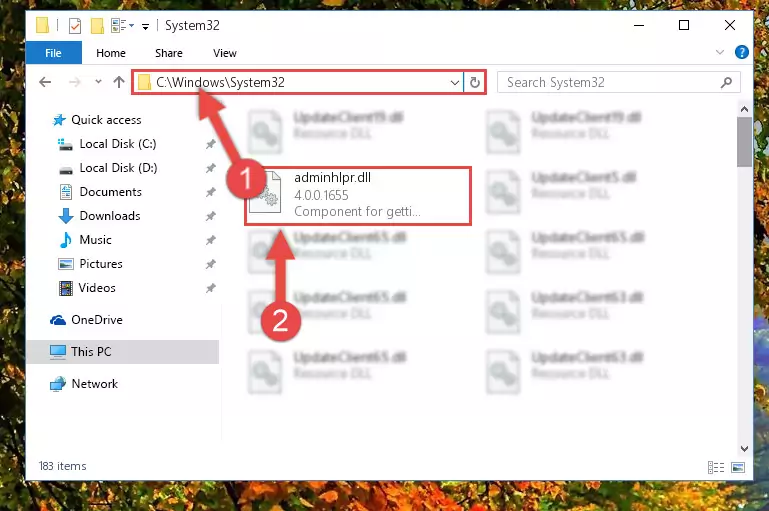This screenshot has height=511, width=769.
Task: Refresh the System32 folder view
Action: (475, 82)
